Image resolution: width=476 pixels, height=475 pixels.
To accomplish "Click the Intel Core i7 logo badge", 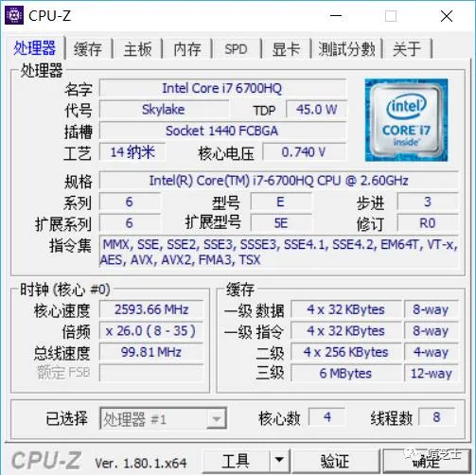I will (406, 120).
